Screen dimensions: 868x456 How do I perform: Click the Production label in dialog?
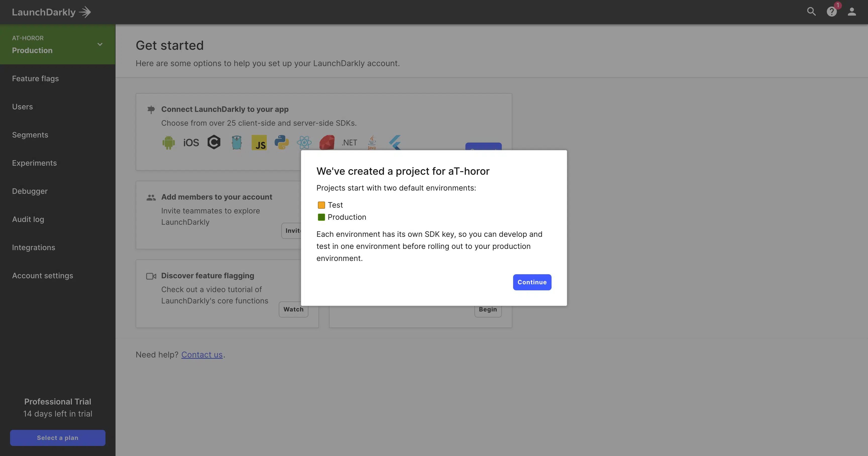[x=347, y=217]
